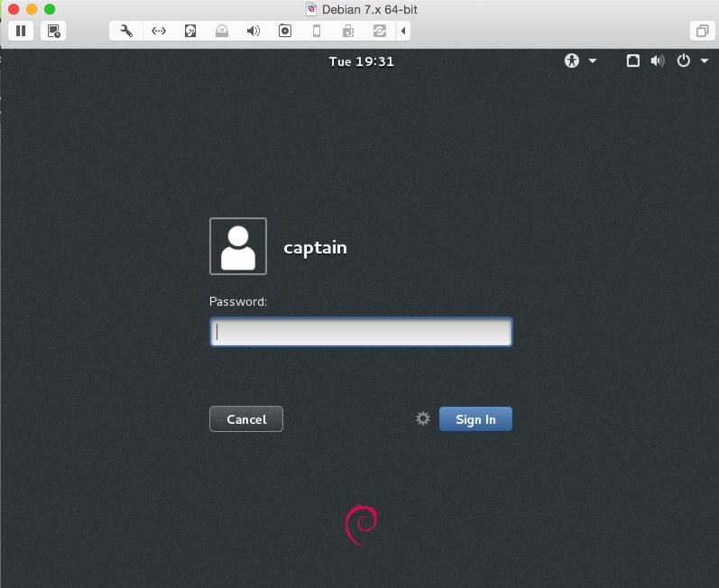Open session options gear icon
Image resolution: width=719 pixels, height=588 pixels.
pos(423,418)
